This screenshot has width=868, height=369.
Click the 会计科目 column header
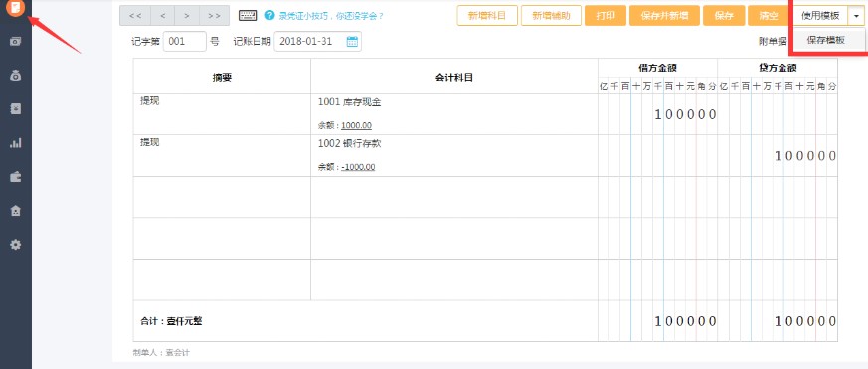coord(454,77)
